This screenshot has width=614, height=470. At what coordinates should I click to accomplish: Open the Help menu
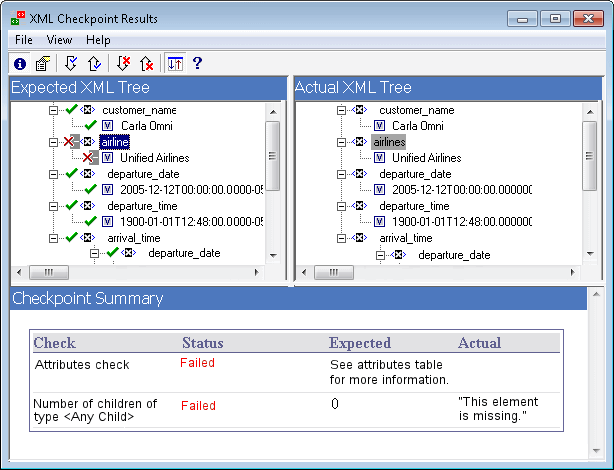[x=98, y=40]
